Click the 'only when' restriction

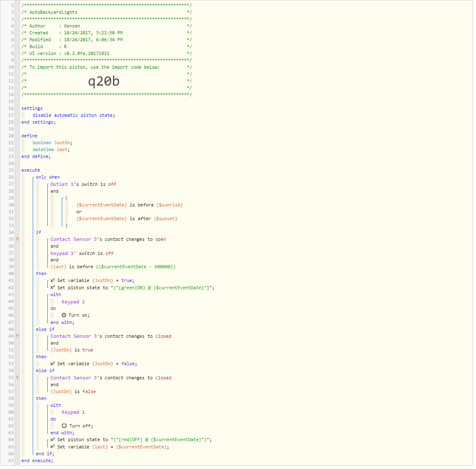pos(48,177)
